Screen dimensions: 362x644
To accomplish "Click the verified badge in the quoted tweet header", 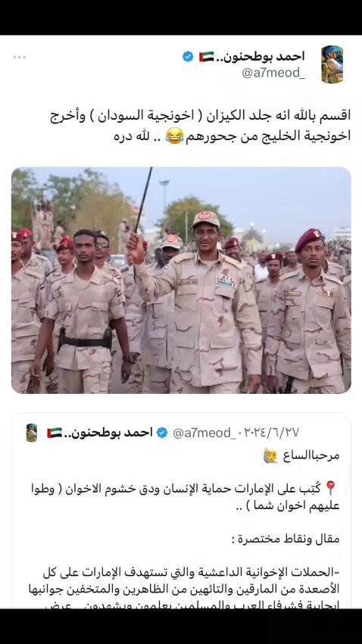I will 163,433.
